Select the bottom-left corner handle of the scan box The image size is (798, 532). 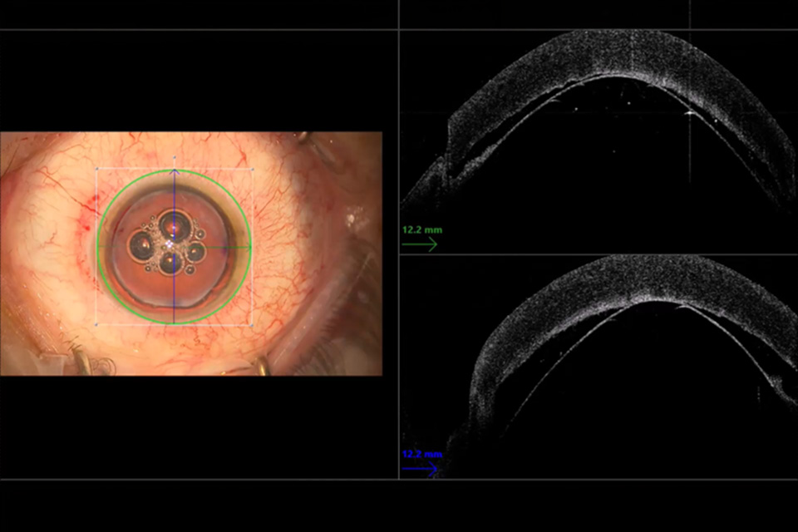click(x=97, y=325)
